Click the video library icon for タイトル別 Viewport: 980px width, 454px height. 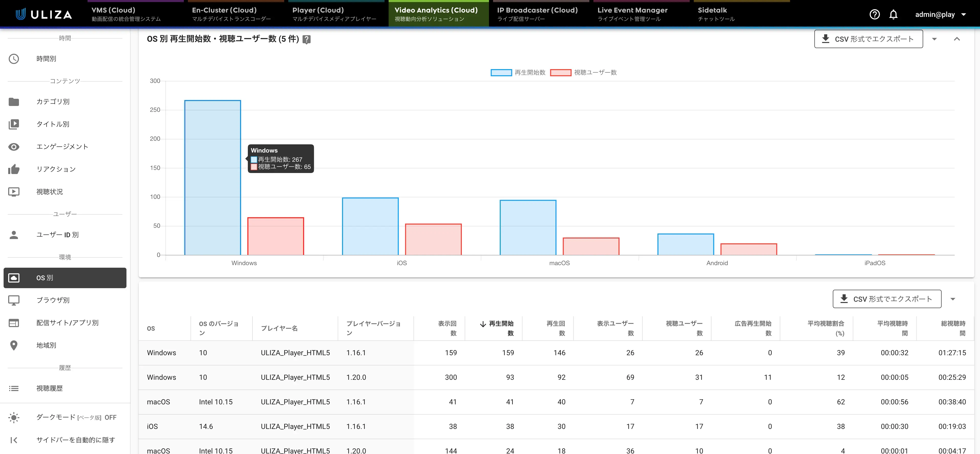click(14, 124)
